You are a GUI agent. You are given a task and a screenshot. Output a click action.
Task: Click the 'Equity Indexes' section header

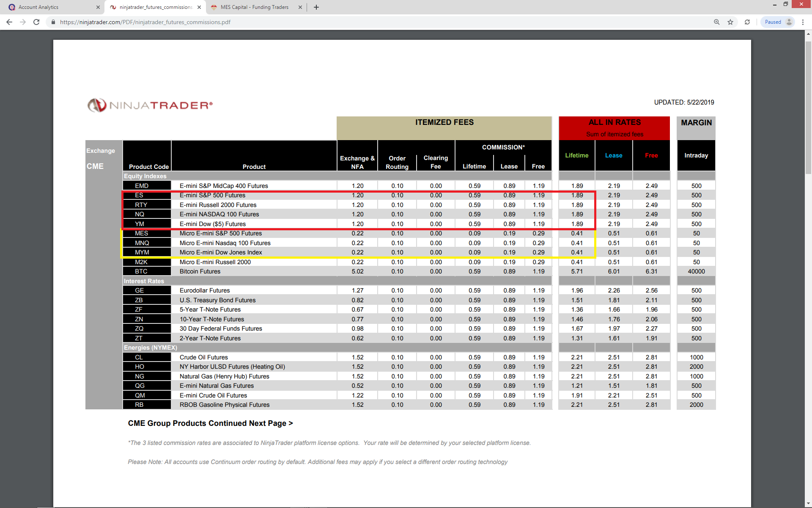145,176
